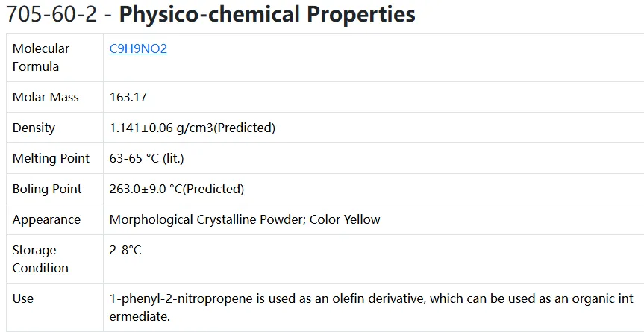Image resolution: width=644 pixels, height=332 pixels.
Task: Click the Use row label
Action: (55, 307)
